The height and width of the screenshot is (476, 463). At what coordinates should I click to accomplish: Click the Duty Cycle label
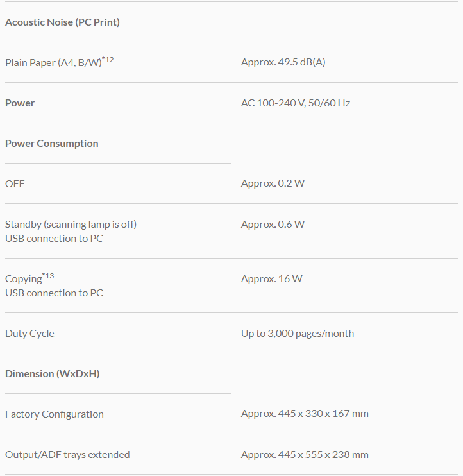point(29,334)
